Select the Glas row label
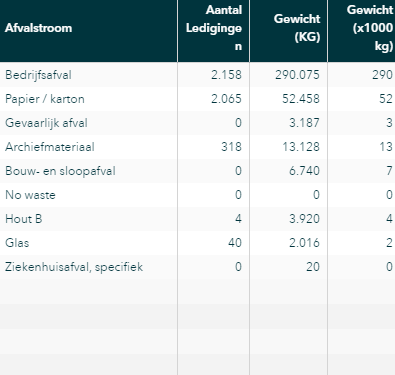 click(17, 243)
